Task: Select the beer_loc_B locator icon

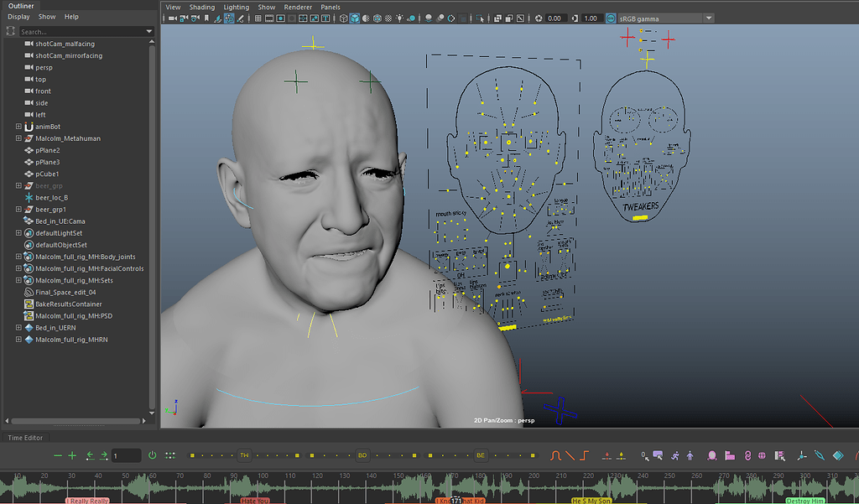Action: click(x=29, y=197)
